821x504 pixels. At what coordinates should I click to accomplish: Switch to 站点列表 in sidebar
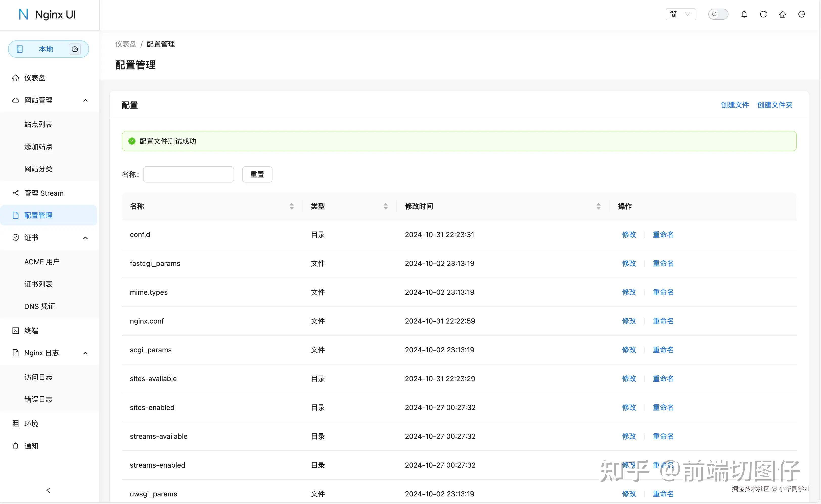(38, 124)
